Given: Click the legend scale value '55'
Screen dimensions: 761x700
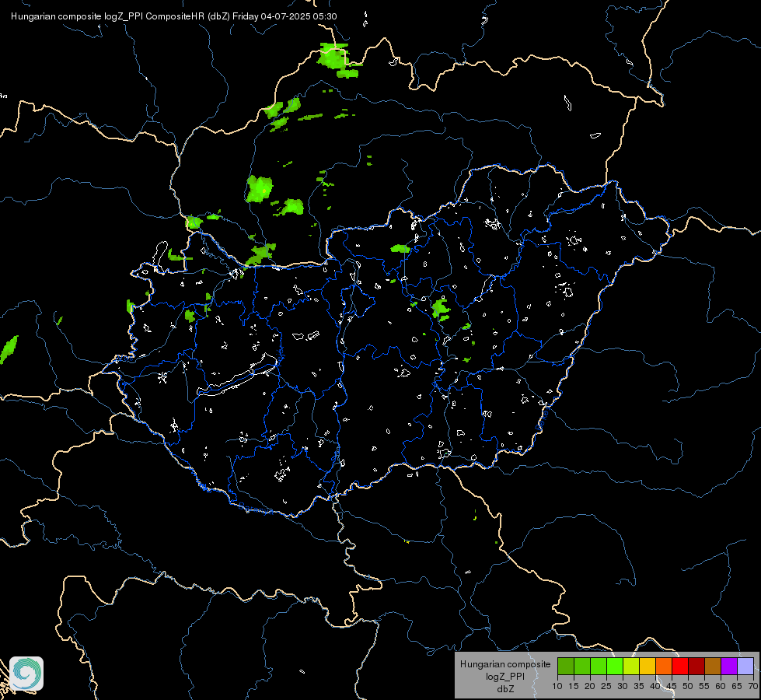Looking at the screenshot, I should pyautogui.click(x=704, y=686).
